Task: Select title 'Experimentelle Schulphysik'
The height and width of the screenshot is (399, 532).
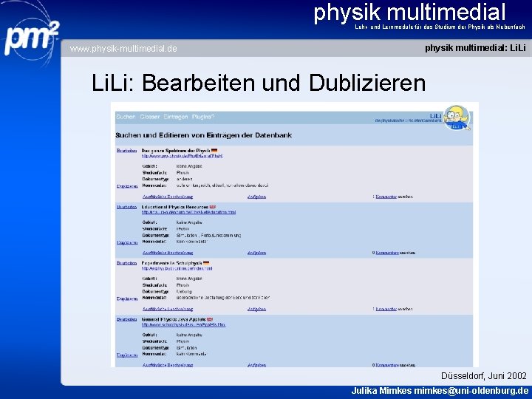Action: (x=171, y=263)
